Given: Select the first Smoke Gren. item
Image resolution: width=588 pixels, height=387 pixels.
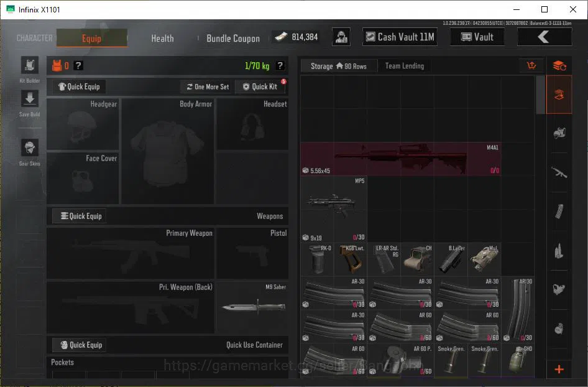Looking at the screenshot, I should coord(451,360).
